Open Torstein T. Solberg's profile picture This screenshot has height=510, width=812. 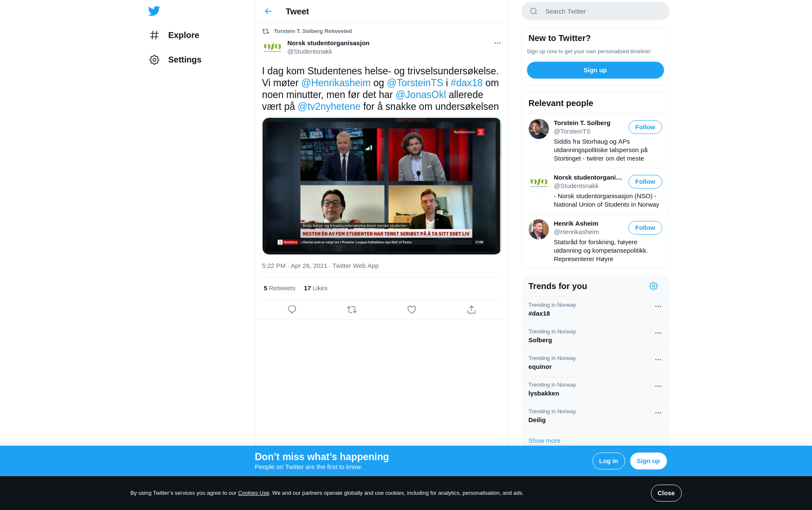539,129
